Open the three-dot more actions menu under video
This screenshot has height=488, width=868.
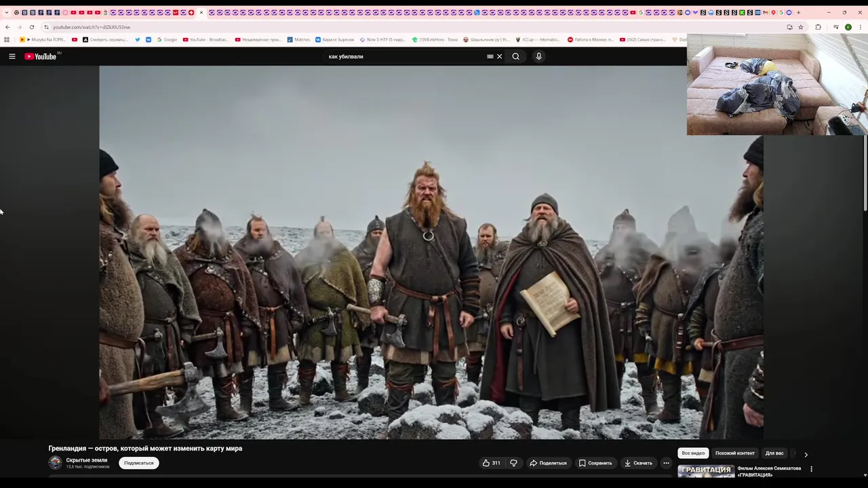tap(666, 463)
